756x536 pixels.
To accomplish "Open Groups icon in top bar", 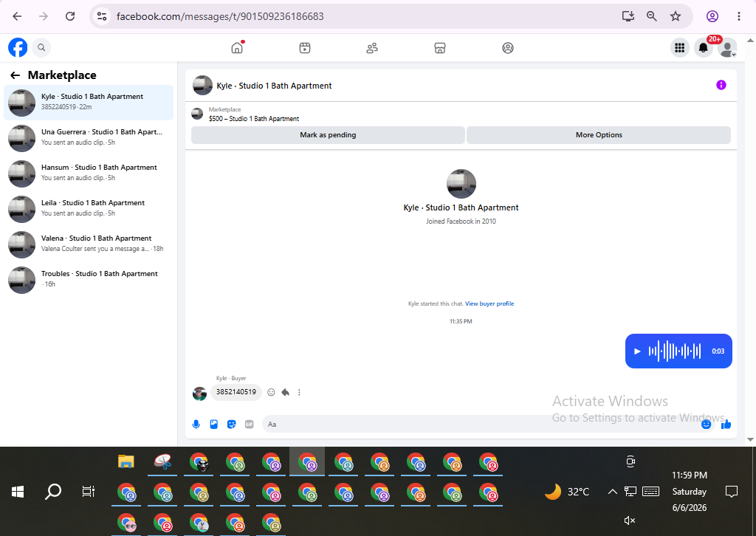I will (508, 48).
